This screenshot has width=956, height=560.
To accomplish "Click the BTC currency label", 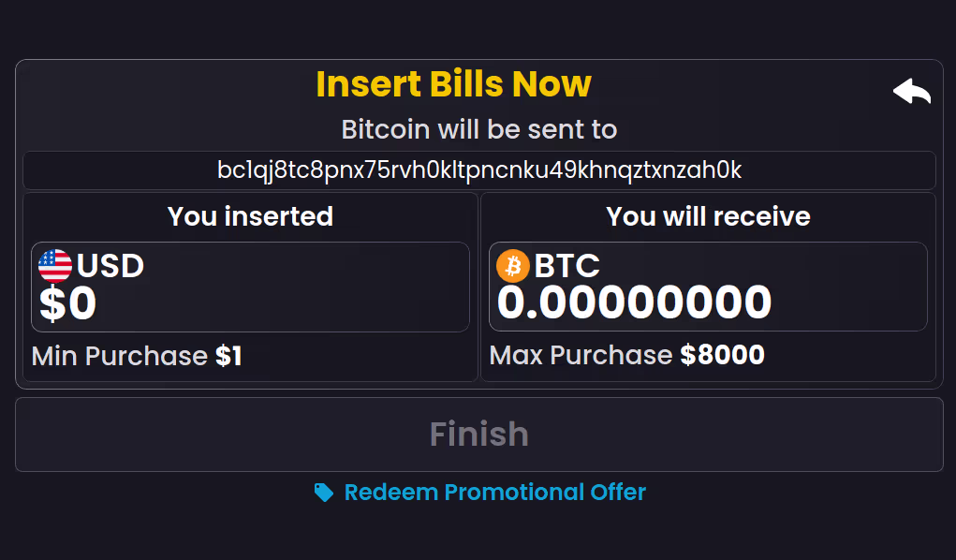I will [567, 265].
